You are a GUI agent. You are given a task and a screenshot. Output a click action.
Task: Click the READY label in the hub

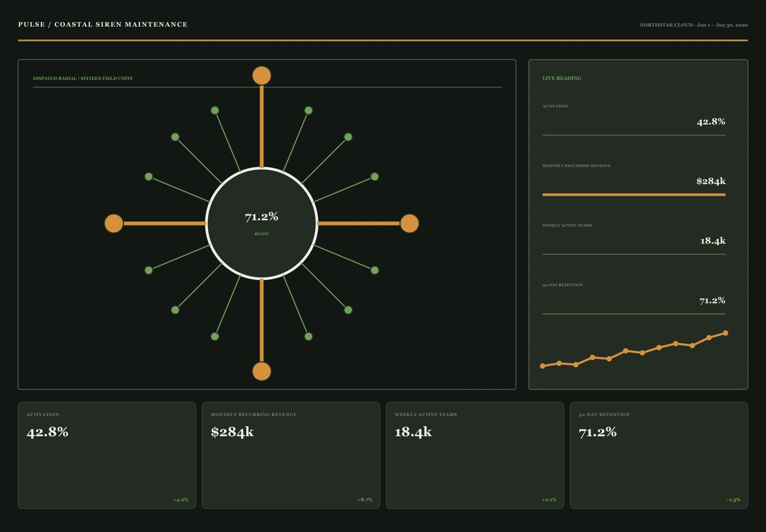coord(262,234)
